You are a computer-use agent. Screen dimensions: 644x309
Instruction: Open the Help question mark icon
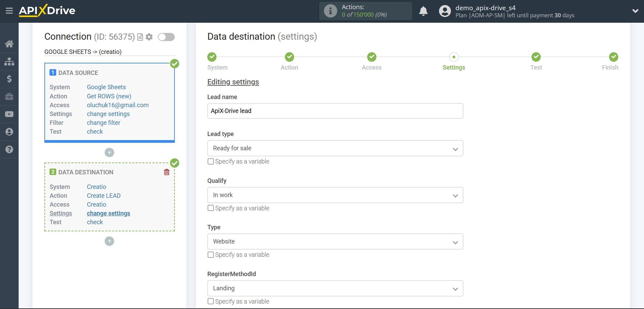(x=9, y=149)
